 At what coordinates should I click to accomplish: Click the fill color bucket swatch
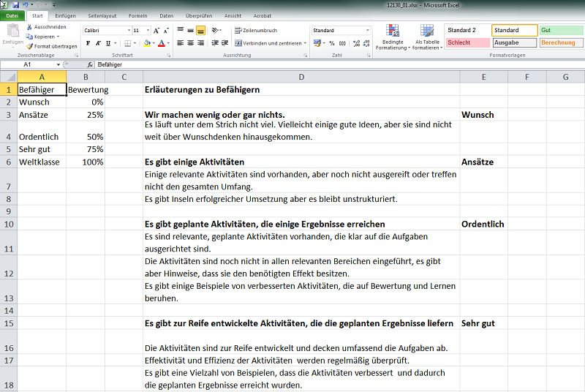pos(146,43)
